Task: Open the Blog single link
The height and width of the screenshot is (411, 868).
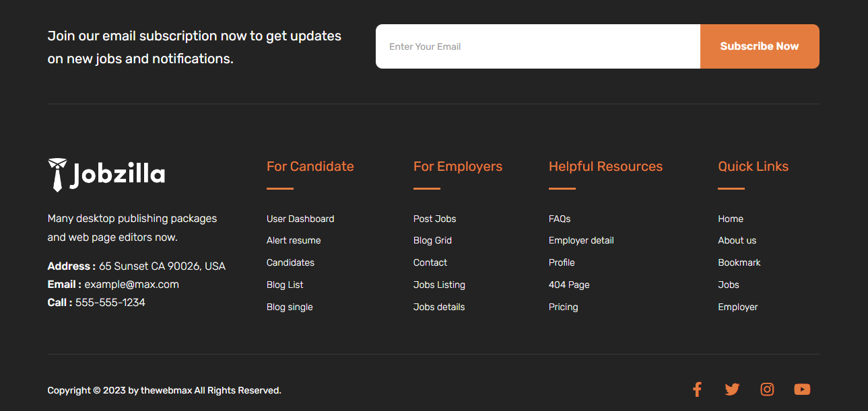Action: pos(290,307)
